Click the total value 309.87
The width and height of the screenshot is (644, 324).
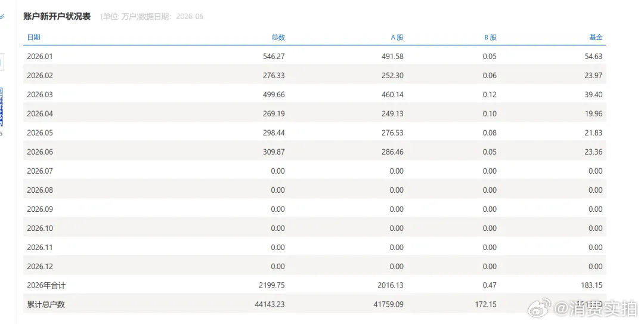pos(274,152)
